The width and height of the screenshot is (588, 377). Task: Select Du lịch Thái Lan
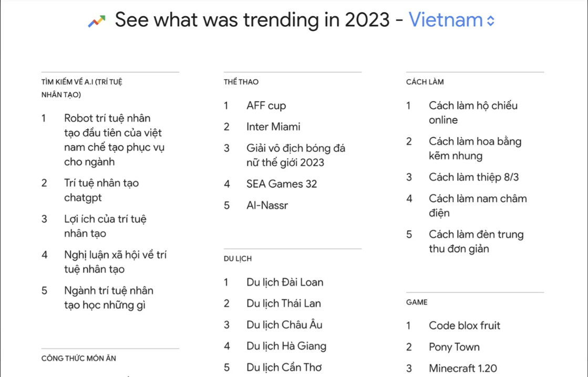[x=284, y=303]
